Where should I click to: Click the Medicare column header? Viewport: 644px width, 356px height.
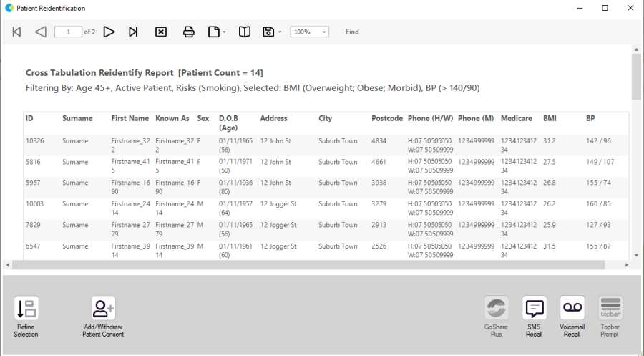[x=516, y=118]
